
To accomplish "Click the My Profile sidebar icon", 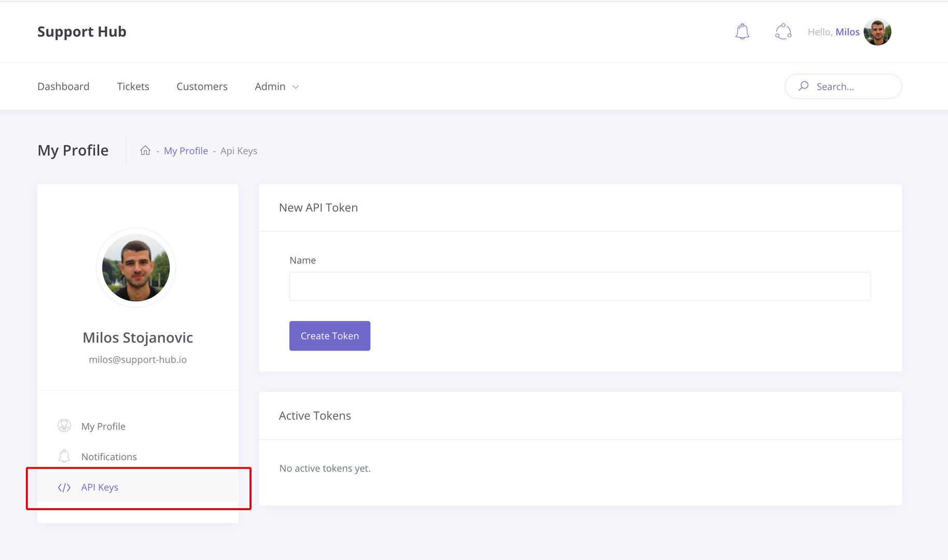I will coord(64,426).
